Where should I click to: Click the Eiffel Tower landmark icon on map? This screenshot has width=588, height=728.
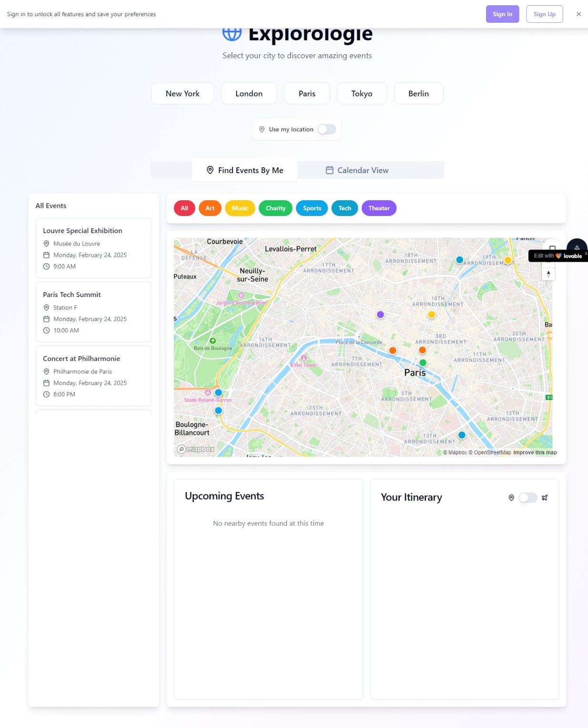click(304, 358)
